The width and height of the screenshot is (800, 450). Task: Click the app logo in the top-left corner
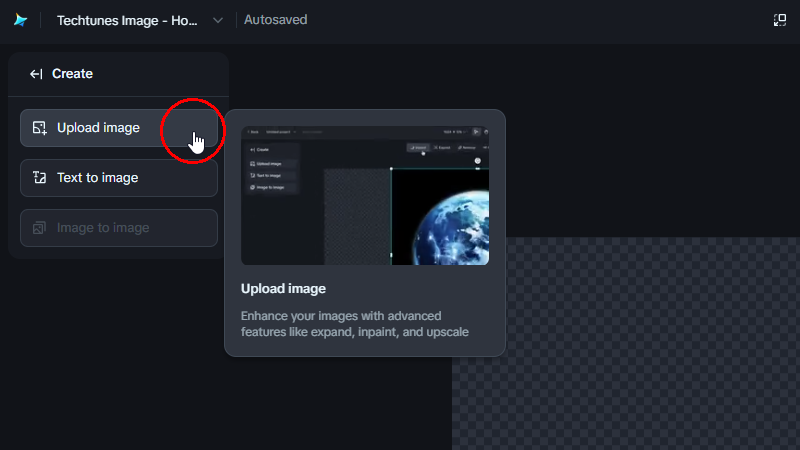(21, 20)
